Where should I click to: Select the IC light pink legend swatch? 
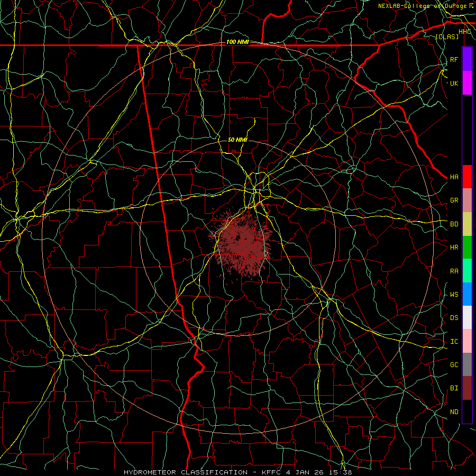tap(467, 341)
